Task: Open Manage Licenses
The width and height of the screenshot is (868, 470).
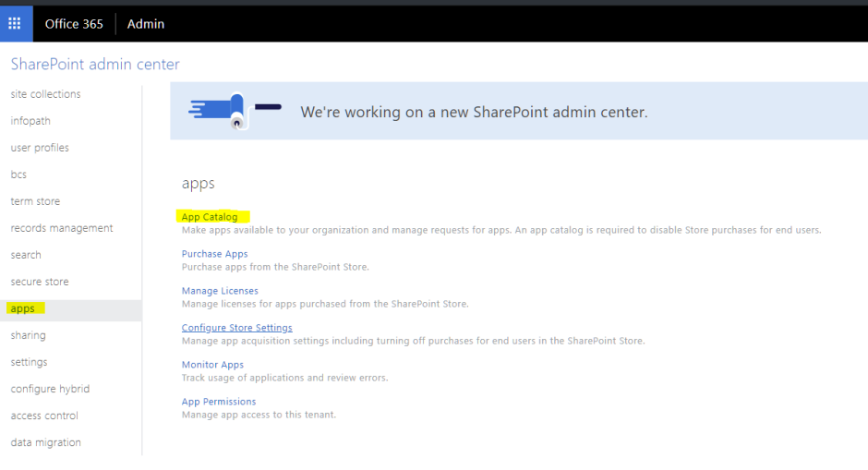Action: [x=220, y=291]
